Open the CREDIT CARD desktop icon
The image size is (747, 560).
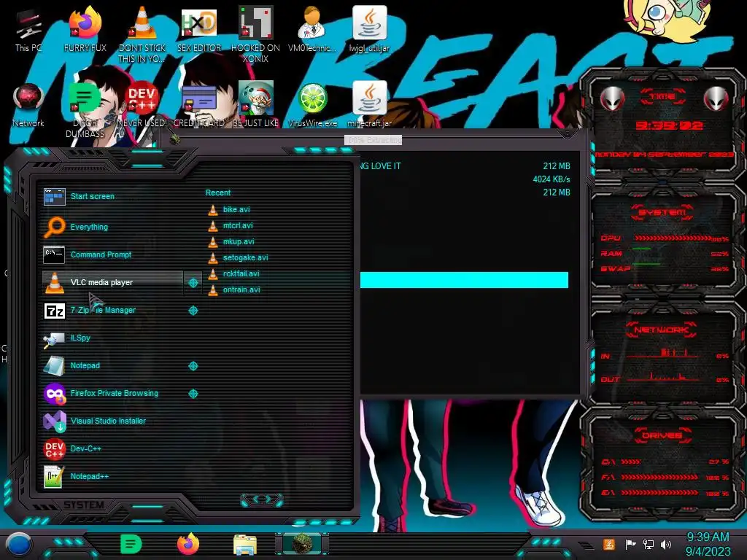tap(198, 105)
